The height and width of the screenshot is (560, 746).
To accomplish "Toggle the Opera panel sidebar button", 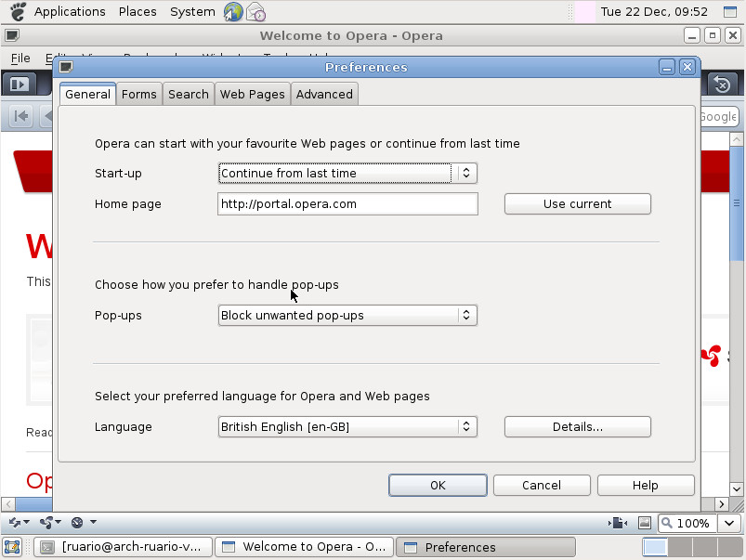I will (x=19, y=85).
